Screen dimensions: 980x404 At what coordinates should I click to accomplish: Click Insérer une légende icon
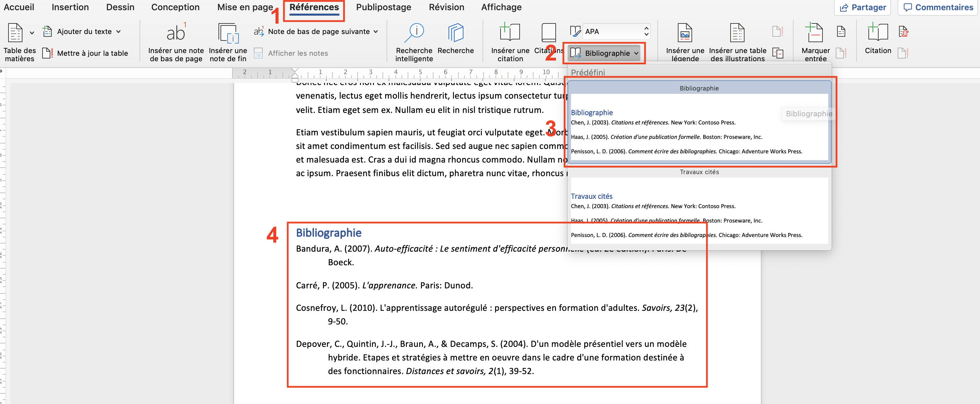click(x=685, y=33)
